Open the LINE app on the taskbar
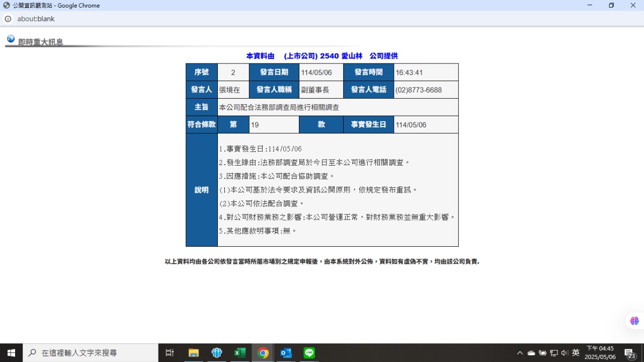 click(x=309, y=353)
